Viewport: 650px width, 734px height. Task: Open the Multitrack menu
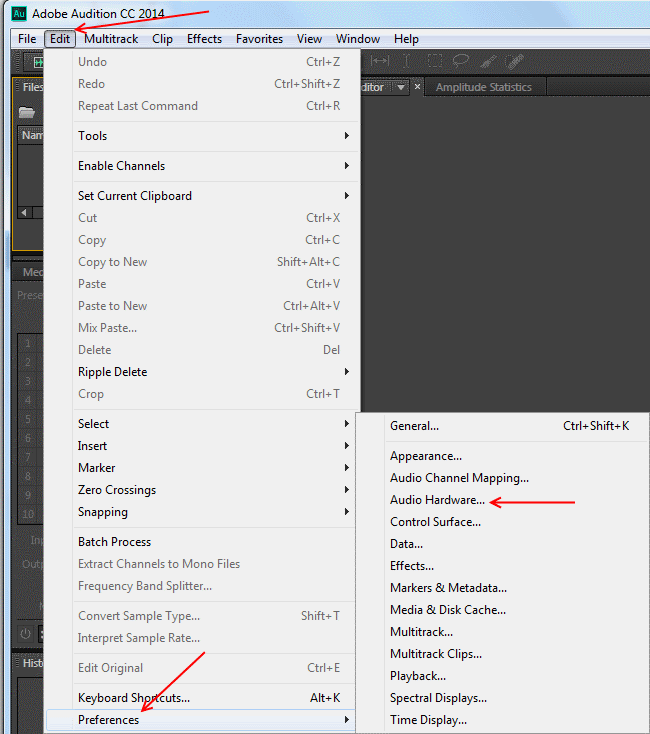click(111, 39)
